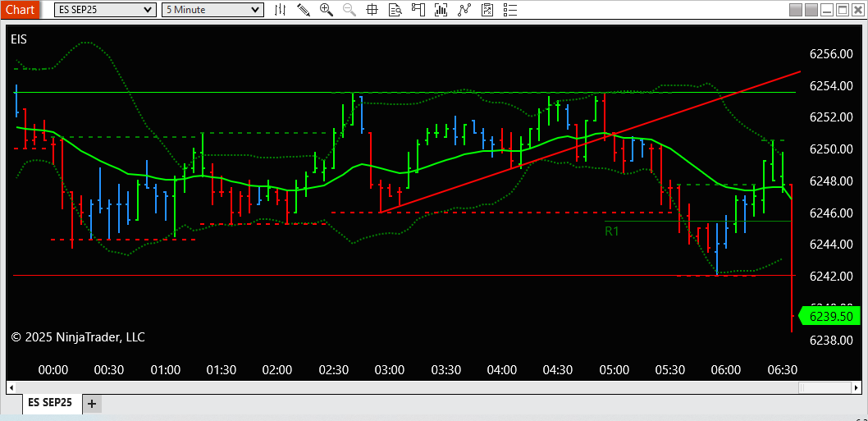Expand the 5 Minute interval dropdown
Image resolution: width=868 pixels, height=421 pixels.
pos(212,9)
